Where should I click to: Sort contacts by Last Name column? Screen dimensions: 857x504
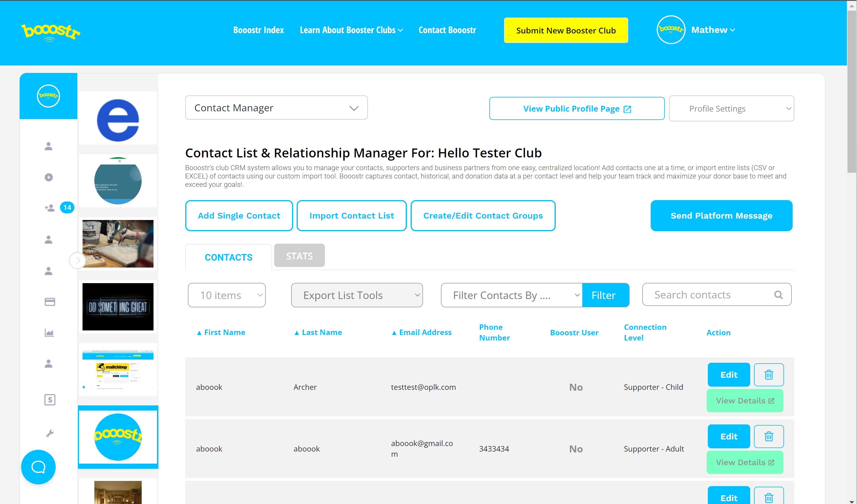click(318, 332)
